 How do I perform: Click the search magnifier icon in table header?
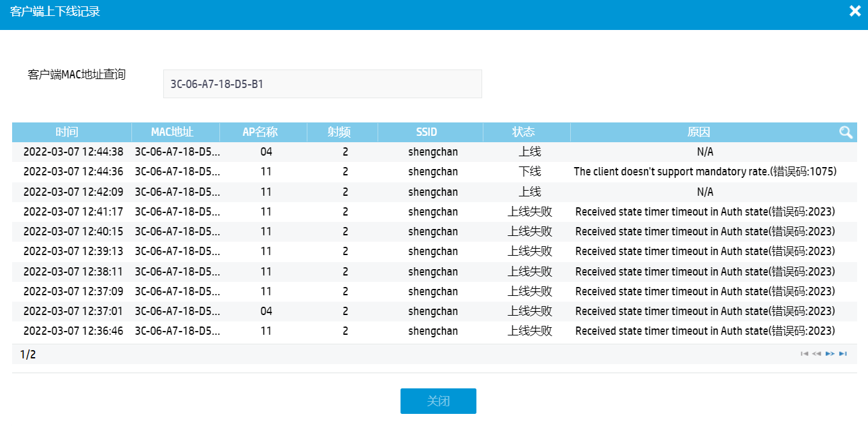point(846,132)
